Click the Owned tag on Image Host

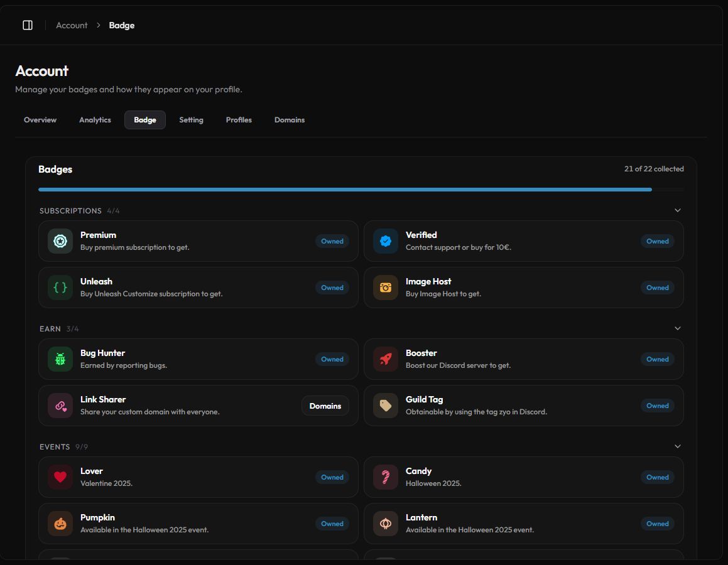coord(658,288)
